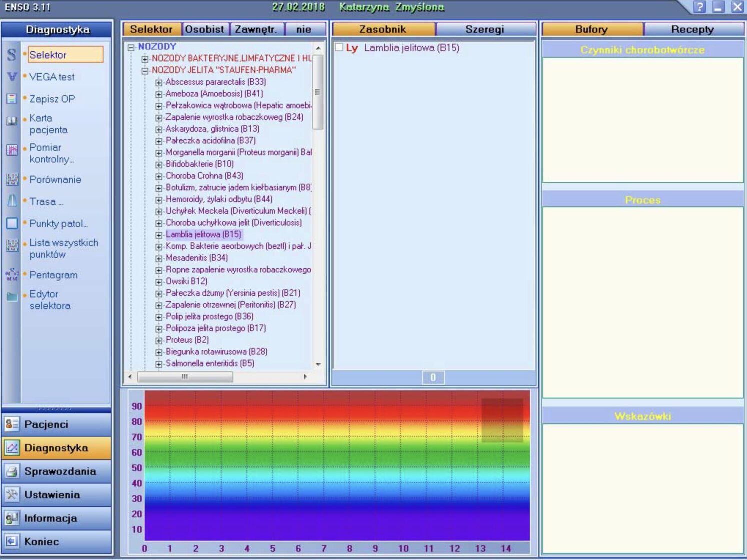Image resolution: width=747 pixels, height=560 pixels.
Task: Expand Abscessus pararectalis (B33) node
Action: (x=159, y=82)
